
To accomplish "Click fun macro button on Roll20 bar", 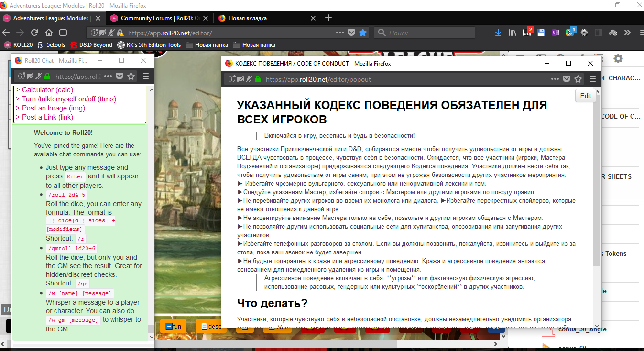I will coord(173,326).
